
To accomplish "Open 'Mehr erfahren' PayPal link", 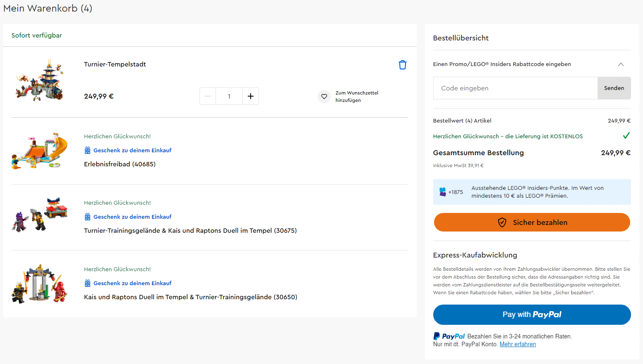I will coord(518,344).
